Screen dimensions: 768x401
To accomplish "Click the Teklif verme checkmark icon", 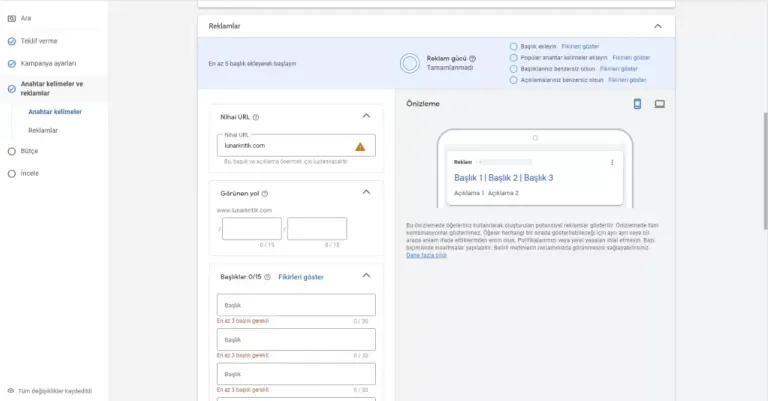I will [x=12, y=42].
